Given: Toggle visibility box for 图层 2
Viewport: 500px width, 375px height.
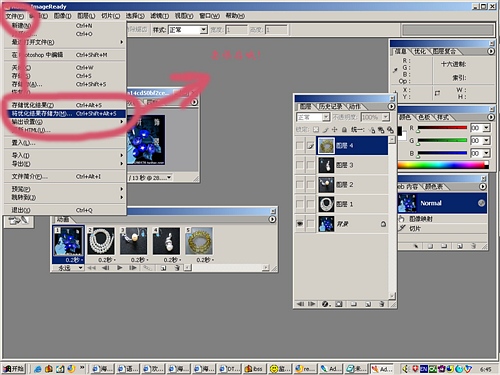Looking at the screenshot, I should 300,184.
